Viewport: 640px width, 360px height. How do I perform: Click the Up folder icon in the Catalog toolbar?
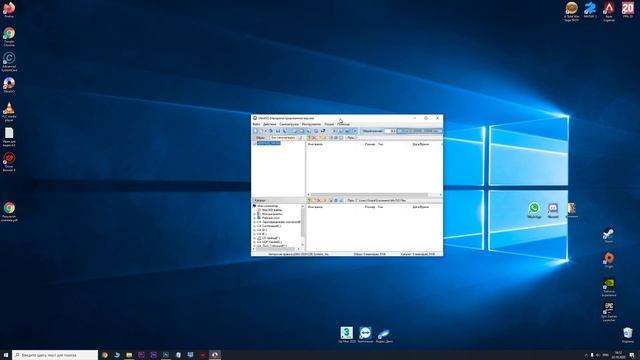pyautogui.click(x=309, y=200)
